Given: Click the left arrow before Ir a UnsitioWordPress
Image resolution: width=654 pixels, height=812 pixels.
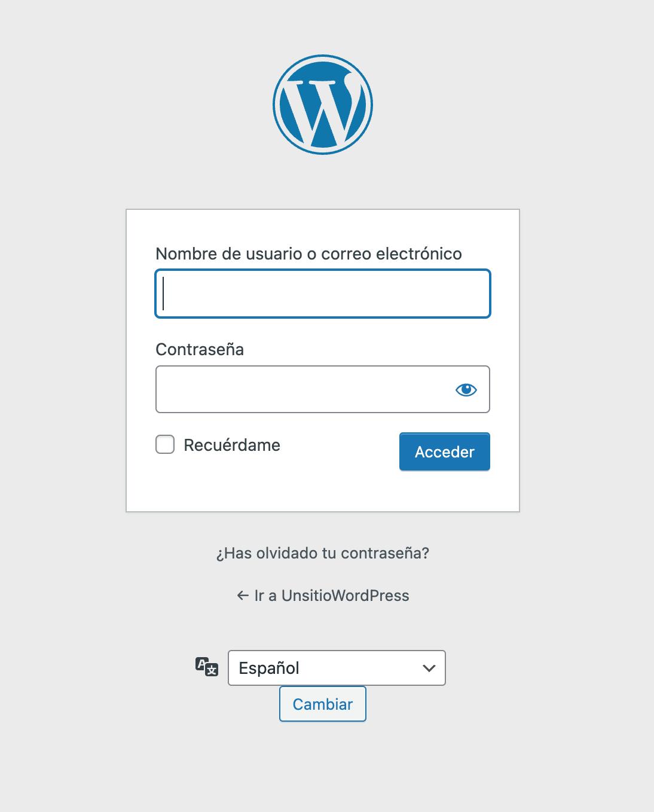Looking at the screenshot, I should click(x=243, y=596).
